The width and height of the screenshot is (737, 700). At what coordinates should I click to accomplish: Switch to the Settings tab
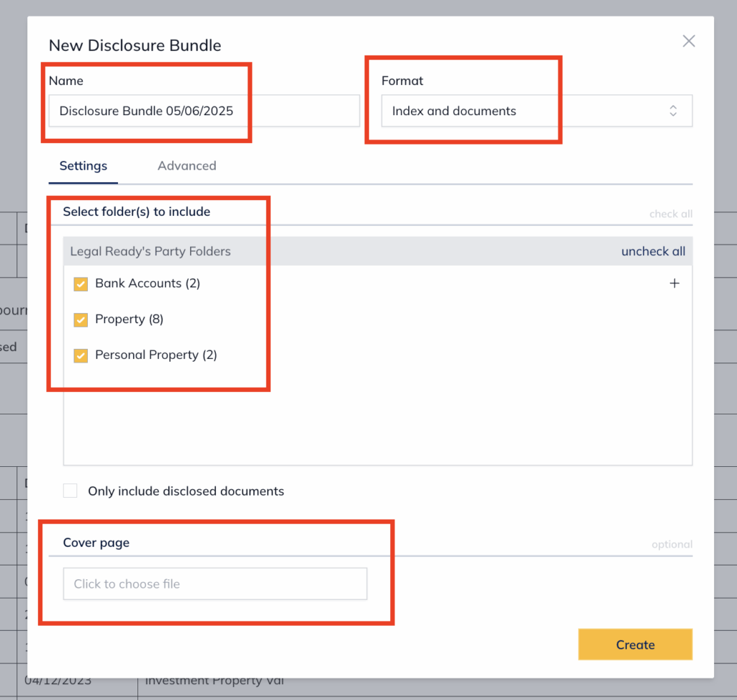pyautogui.click(x=83, y=166)
